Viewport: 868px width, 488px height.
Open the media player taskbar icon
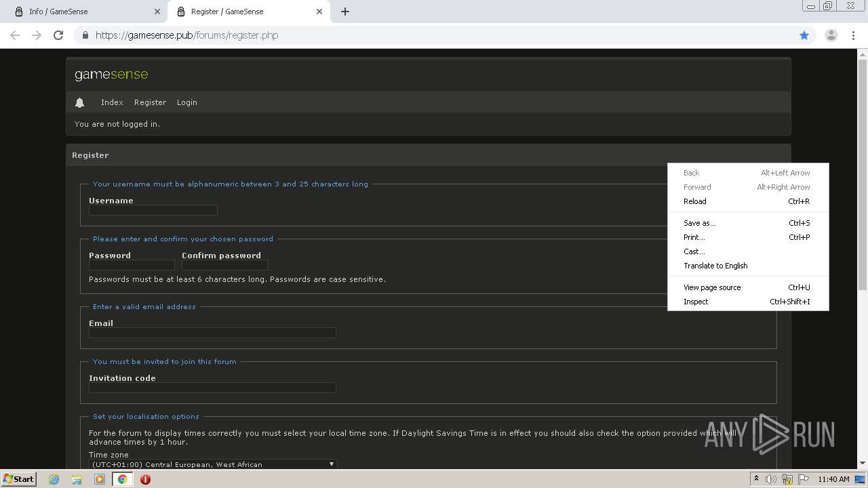click(x=100, y=479)
